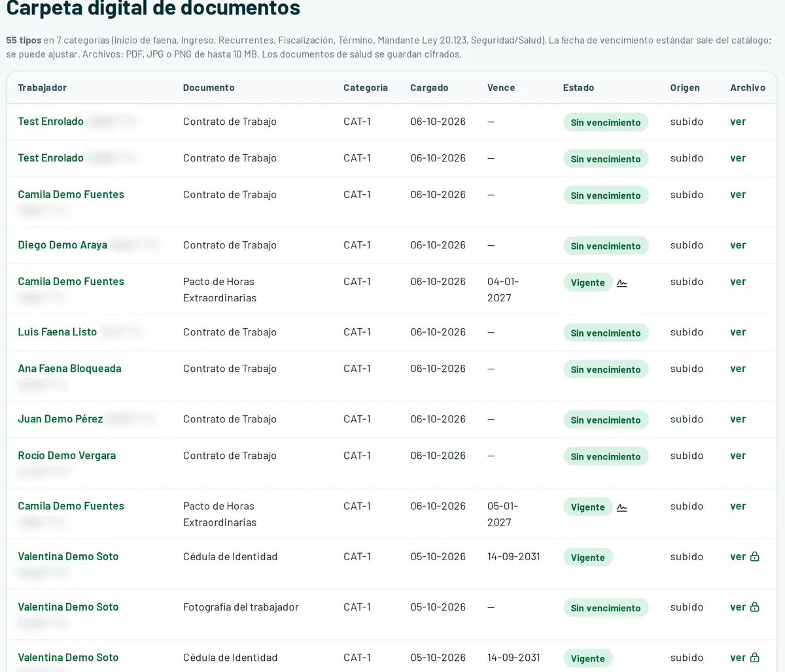View file for Diego Demo Araya's contract
This screenshot has height=672, width=785.
click(x=738, y=245)
